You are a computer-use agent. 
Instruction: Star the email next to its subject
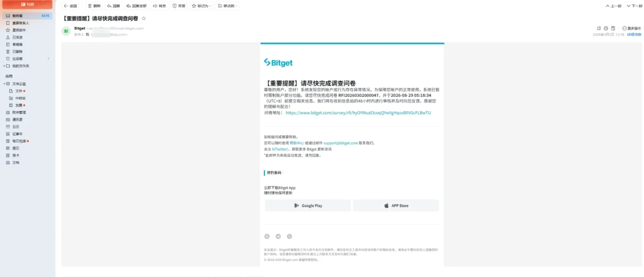144,18
